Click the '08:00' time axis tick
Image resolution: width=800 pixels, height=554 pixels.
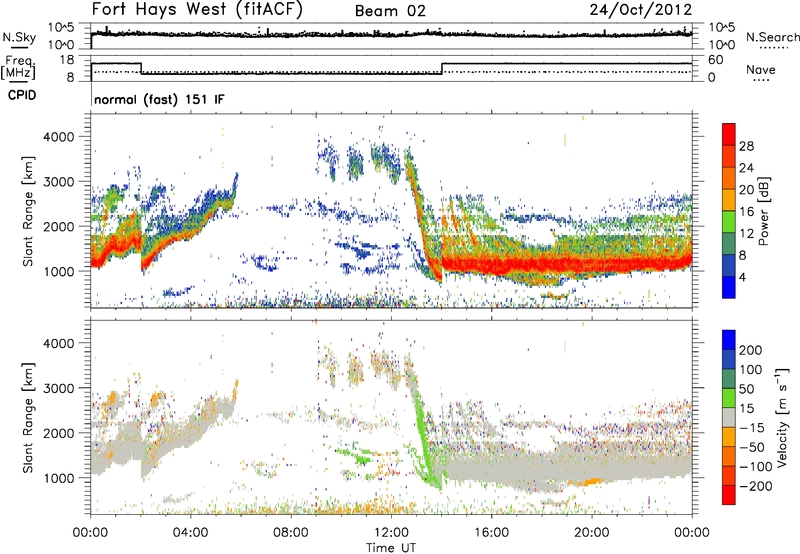(x=291, y=533)
